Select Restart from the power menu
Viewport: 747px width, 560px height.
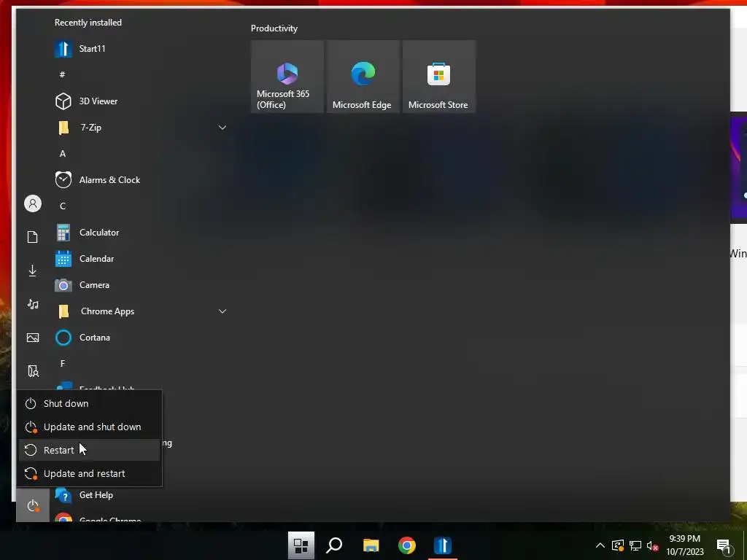click(x=89, y=450)
